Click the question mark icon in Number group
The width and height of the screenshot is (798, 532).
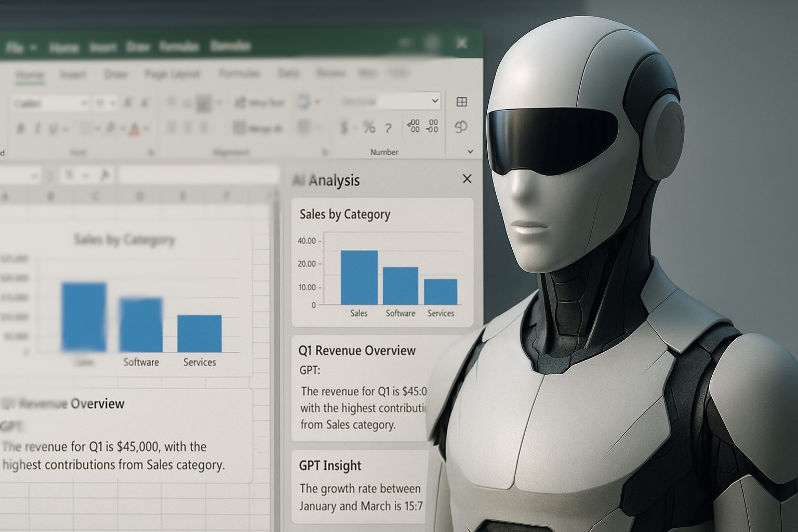point(388,128)
